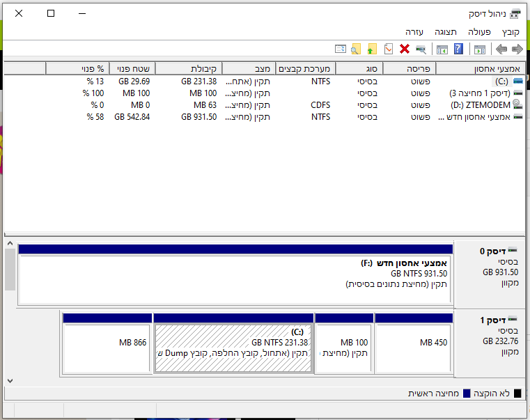The width and height of the screenshot is (530, 420).
Task: Toggle the console tree pane icon
Action: [x=480, y=49]
